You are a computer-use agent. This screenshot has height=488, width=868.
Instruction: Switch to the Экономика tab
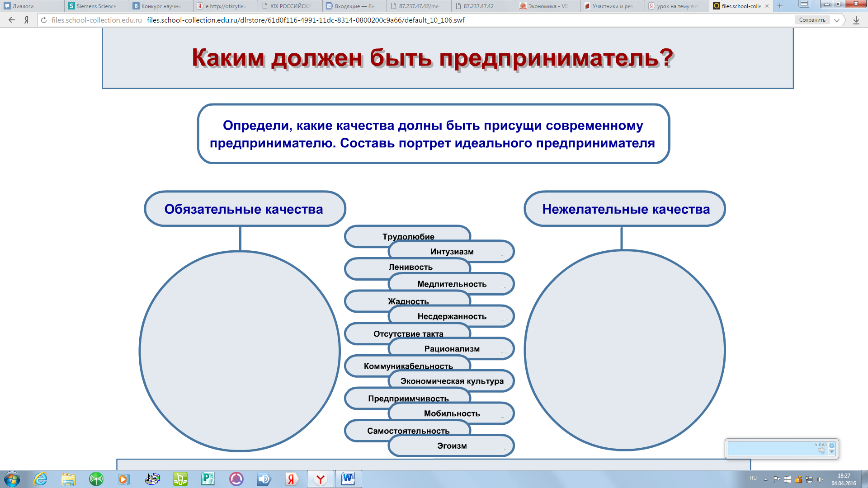(547, 6)
